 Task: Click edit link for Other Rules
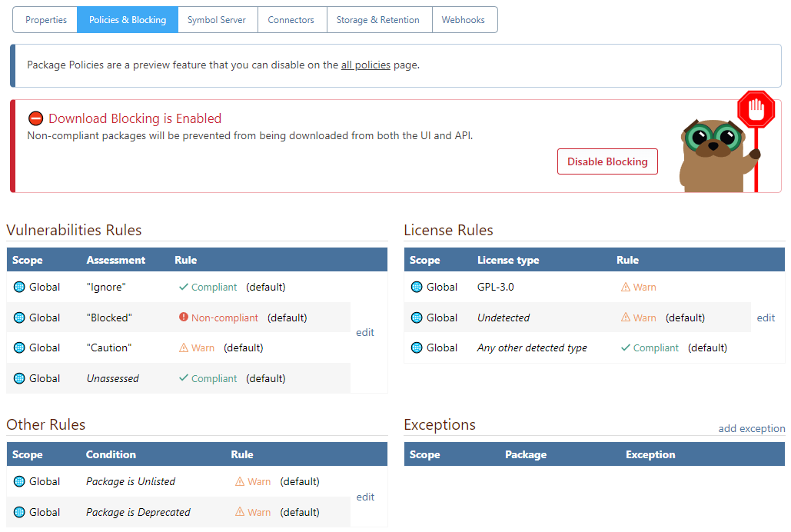click(x=366, y=497)
